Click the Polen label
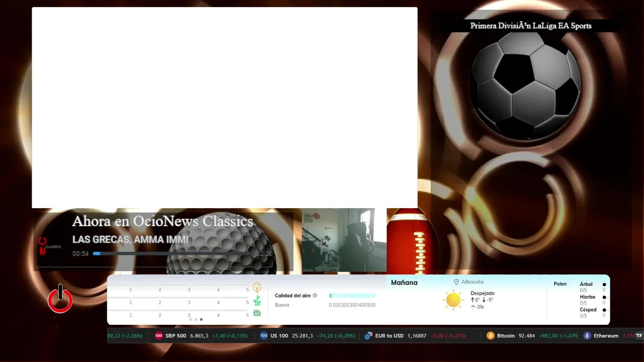This screenshot has height=362, width=644. (560, 284)
